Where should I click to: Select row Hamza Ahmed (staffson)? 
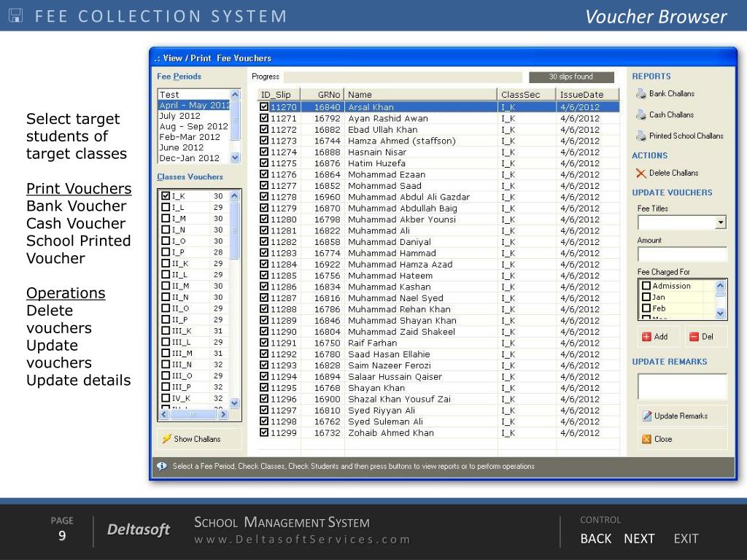pyautogui.click(x=438, y=141)
